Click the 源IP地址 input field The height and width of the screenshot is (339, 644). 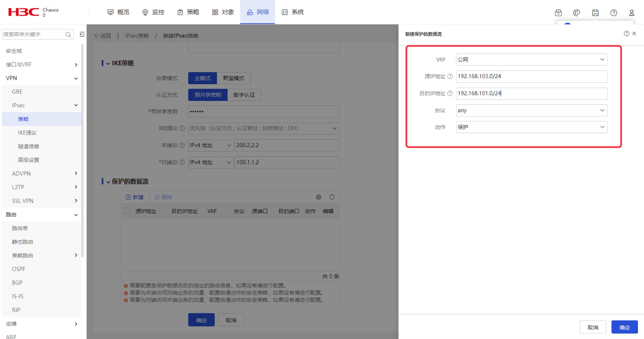coord(531,76)
